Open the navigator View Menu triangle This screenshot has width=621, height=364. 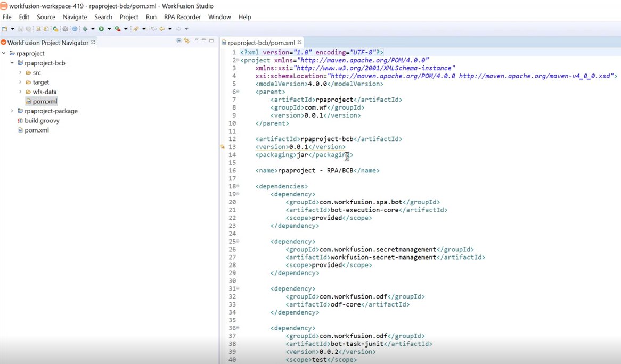click(197, 40)
